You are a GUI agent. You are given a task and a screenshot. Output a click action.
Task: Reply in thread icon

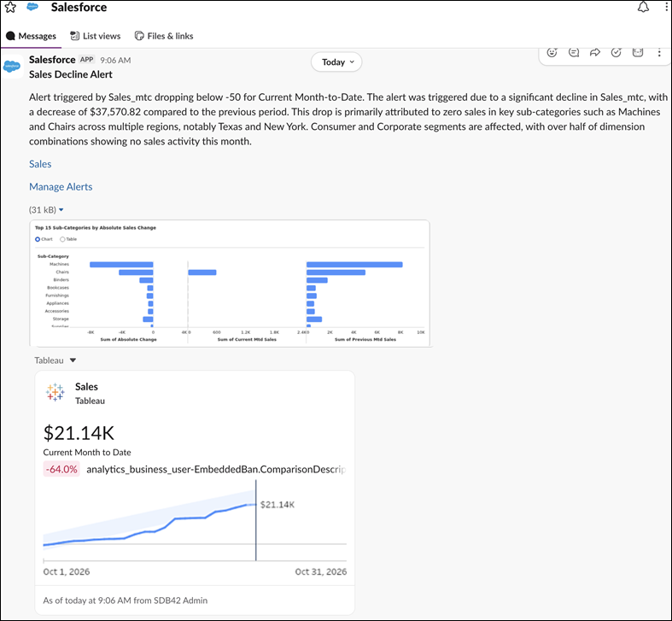(x=574, y=52)
